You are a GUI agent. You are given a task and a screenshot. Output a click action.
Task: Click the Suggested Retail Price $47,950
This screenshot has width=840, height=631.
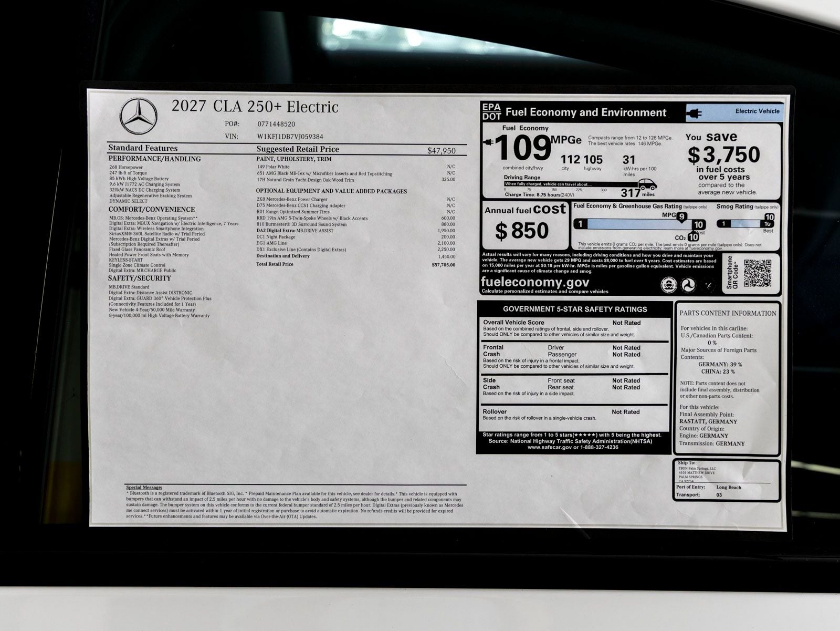[x=441, y=151]
